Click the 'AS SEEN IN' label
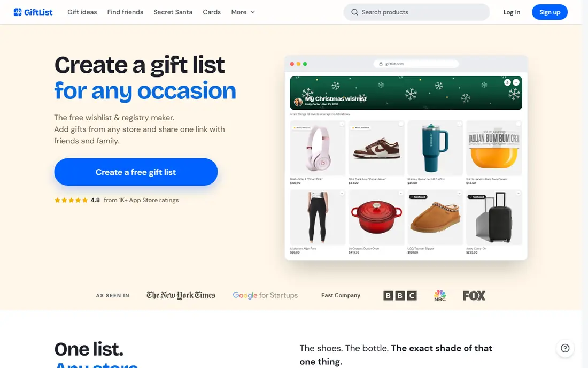The height and width of the screenshot is (368, 588). (x=112, y=296)
